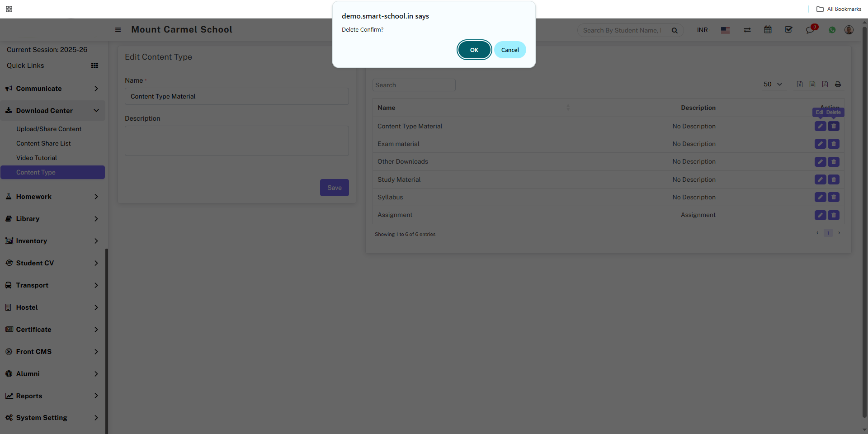Click the content type Search field
Screen dimensions: 868x434
[x=414, y=85]
